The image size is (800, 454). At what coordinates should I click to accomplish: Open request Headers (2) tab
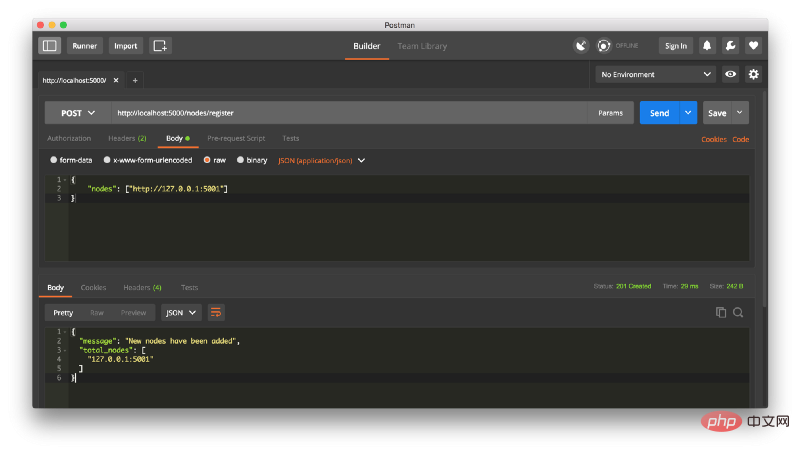click(127, 138)
